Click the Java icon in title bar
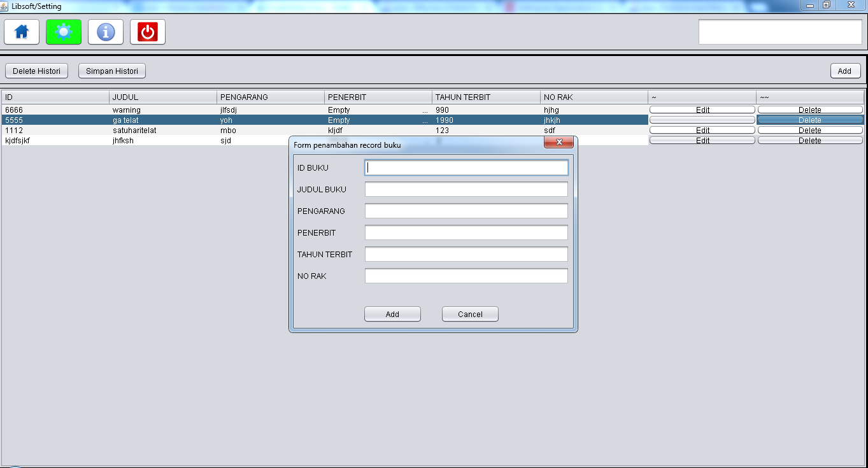Screen dimensions: 868x468 pyautogui.click(x=5, y=6)
